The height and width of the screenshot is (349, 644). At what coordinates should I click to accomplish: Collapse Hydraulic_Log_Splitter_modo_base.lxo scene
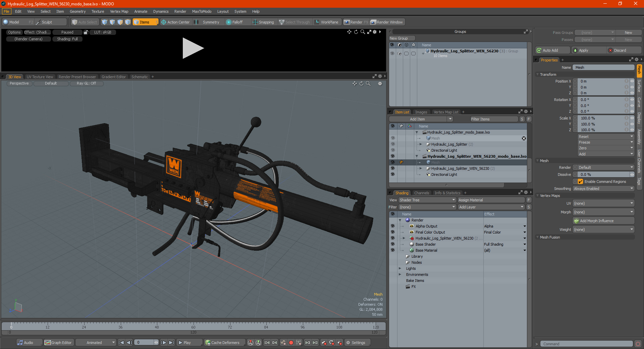click(417, 132)
